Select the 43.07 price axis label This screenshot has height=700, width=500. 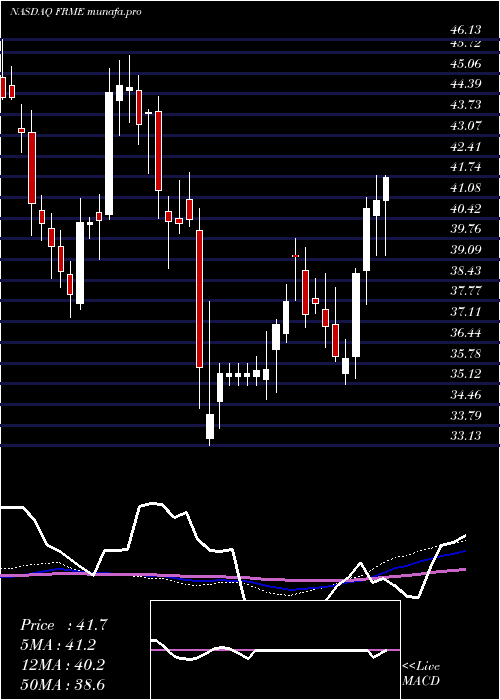tap(466, 126)
